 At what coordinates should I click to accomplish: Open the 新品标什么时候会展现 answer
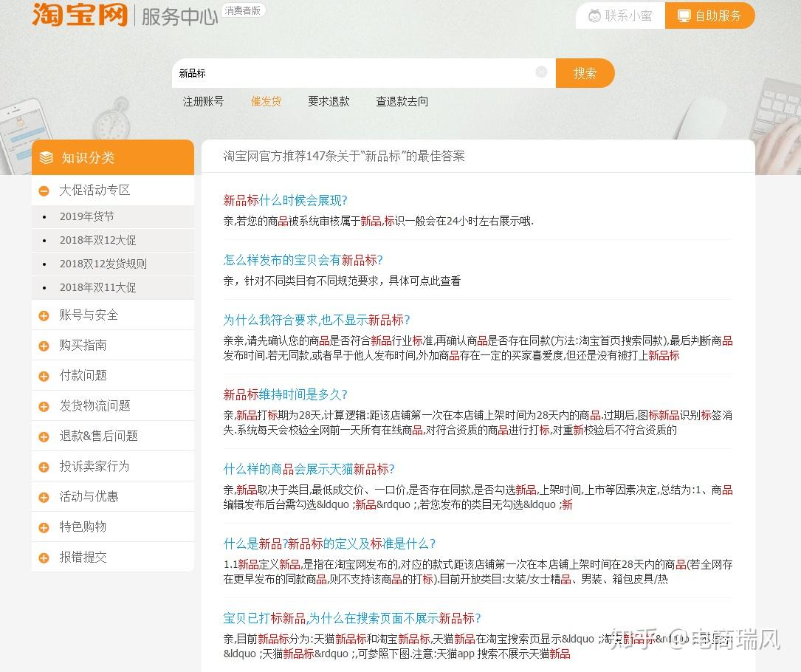pyautogui.click(x=282, y=200)
